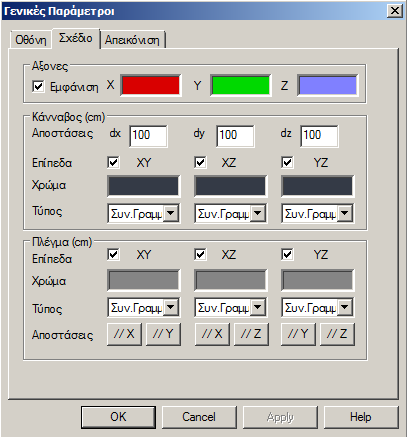Screen dimensions: 407x437
Task: Switch to the Οθόνη tab
Action: 31,40
